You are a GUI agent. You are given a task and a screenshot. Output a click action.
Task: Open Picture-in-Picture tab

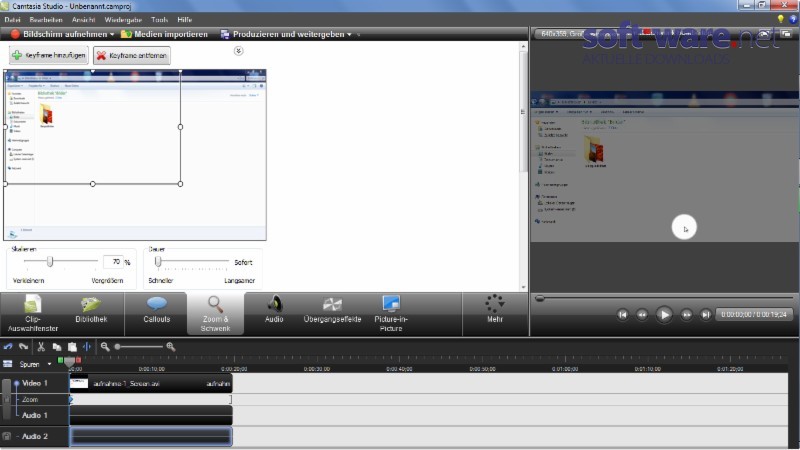click(x=391, y=314)
